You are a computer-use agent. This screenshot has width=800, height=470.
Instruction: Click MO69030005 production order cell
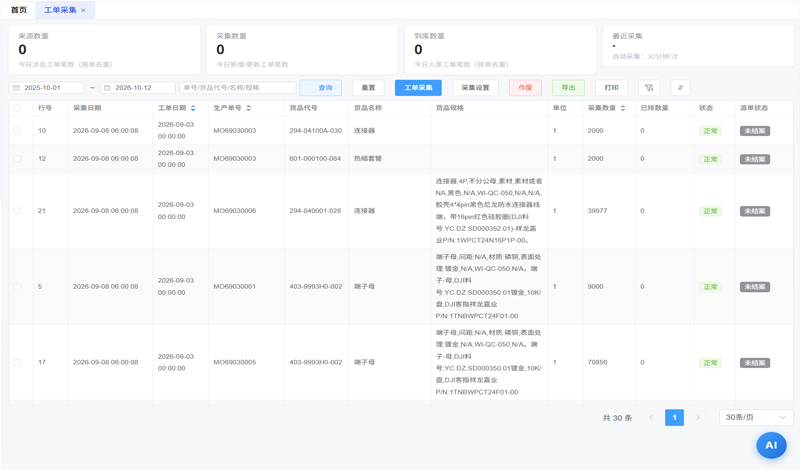click(235, 362)
